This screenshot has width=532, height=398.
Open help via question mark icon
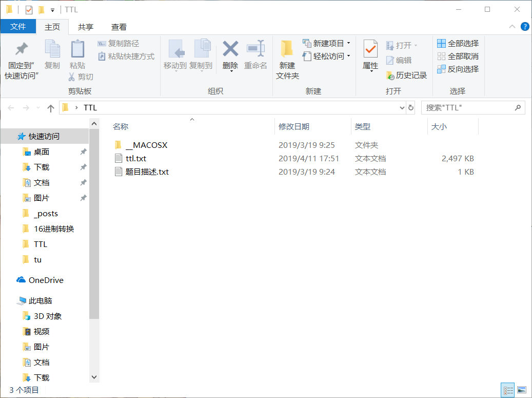point(524,27)
